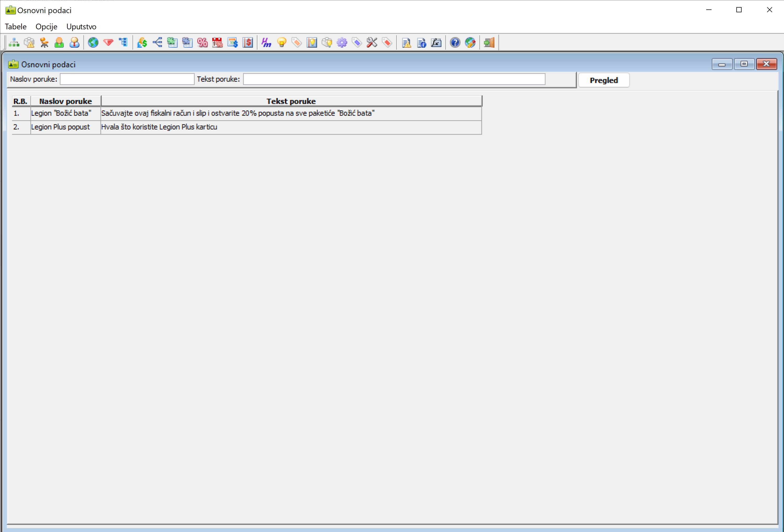
Task: Focus the Naslov poruke input field
Action: (x=127, y=79)
